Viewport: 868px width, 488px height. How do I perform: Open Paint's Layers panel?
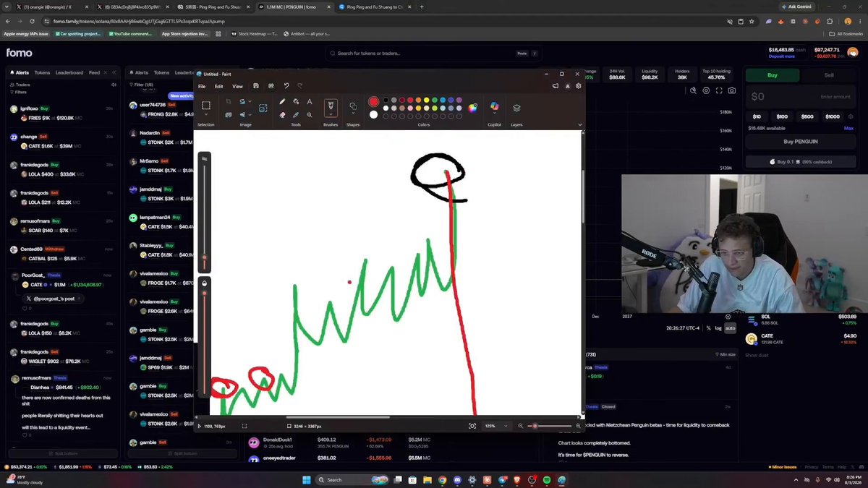point(516,108)
